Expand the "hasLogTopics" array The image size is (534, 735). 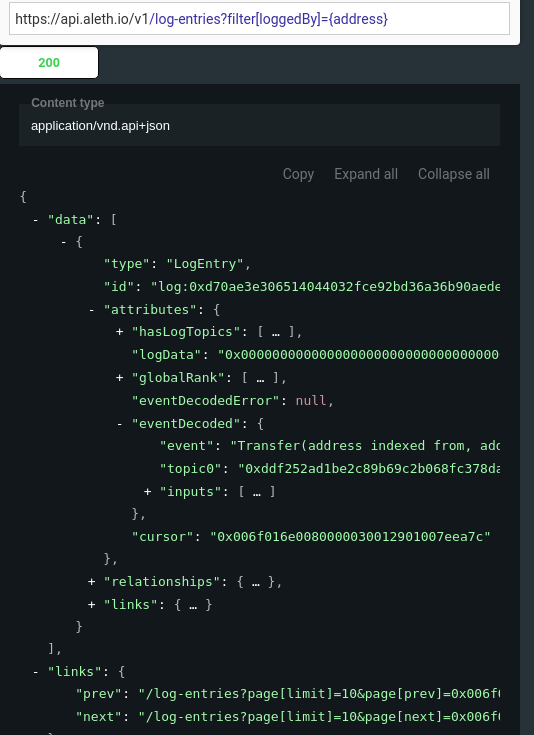tap(120, 332)
